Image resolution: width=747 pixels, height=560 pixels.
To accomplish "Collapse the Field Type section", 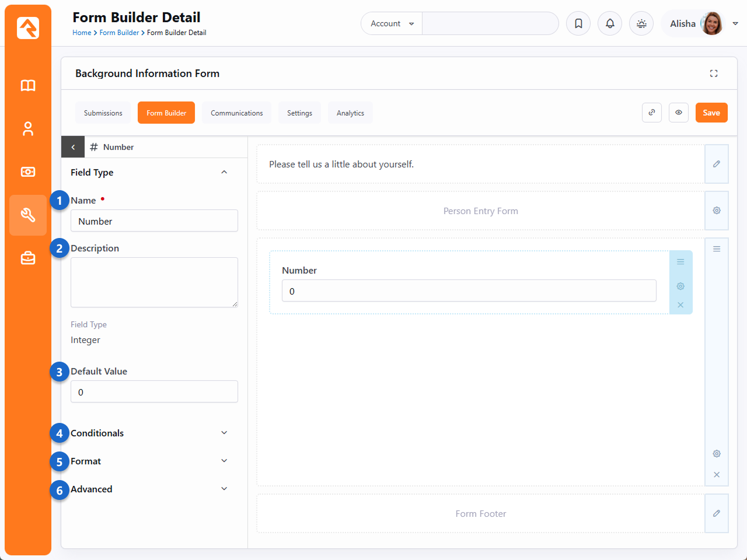I will point(224,172).
